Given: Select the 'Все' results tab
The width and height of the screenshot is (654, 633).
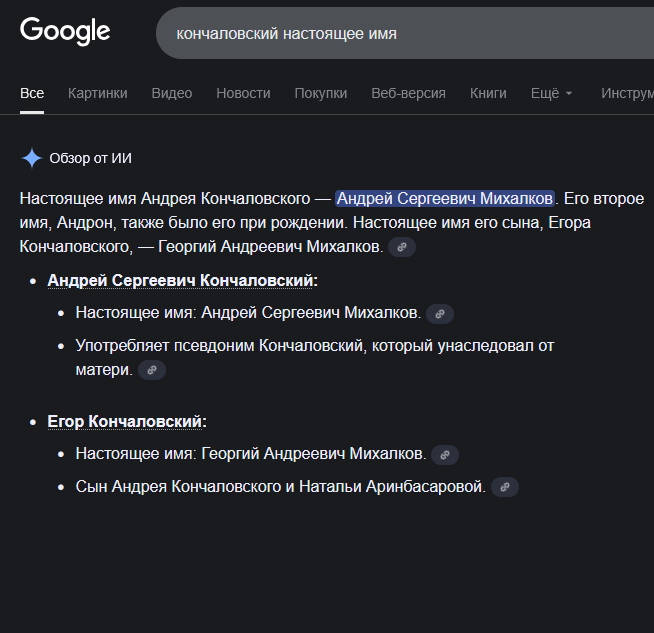Looking at the screenshot, I should [32, 93].
